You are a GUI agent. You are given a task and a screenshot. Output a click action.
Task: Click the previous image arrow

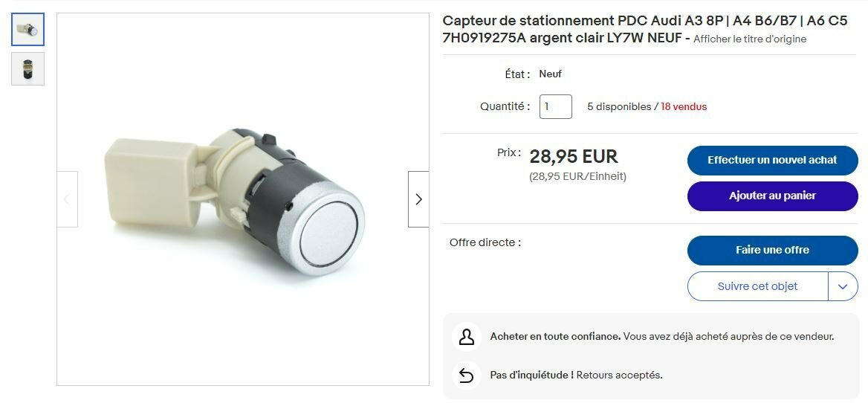coord(67,199)
